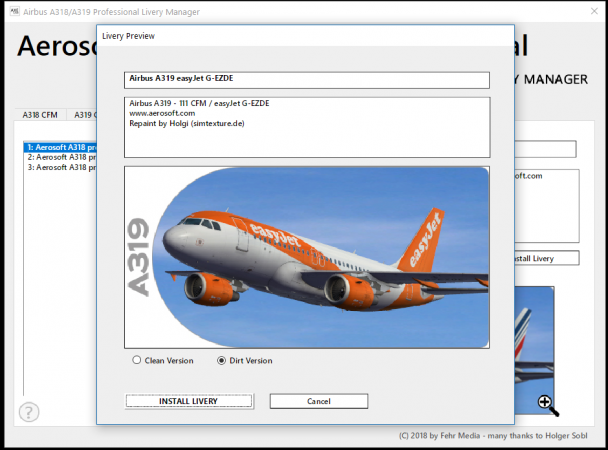Cancel the Livery Preview dialog
The height and width of the screenshot is (450, 608).
pos(319,401)
